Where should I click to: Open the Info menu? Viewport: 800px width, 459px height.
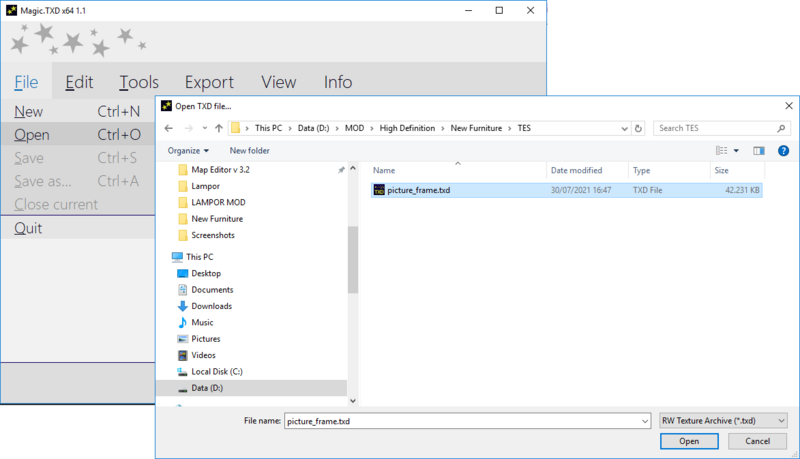coord(338,82)
